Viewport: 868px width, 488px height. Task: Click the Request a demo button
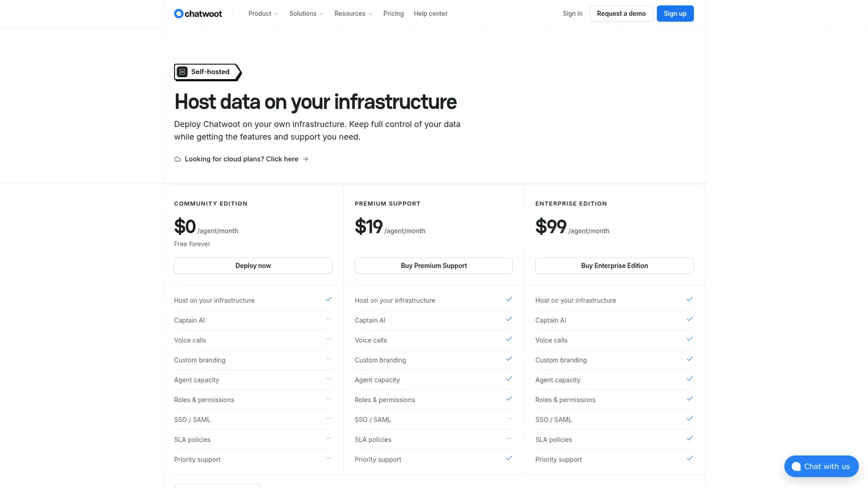tap(621, 14)
